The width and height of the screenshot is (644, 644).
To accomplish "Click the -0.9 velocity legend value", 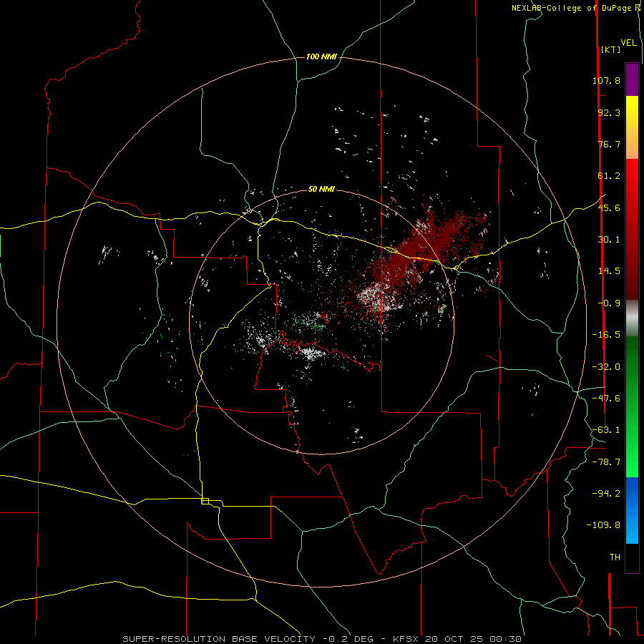I will click(x=609, y=303).
